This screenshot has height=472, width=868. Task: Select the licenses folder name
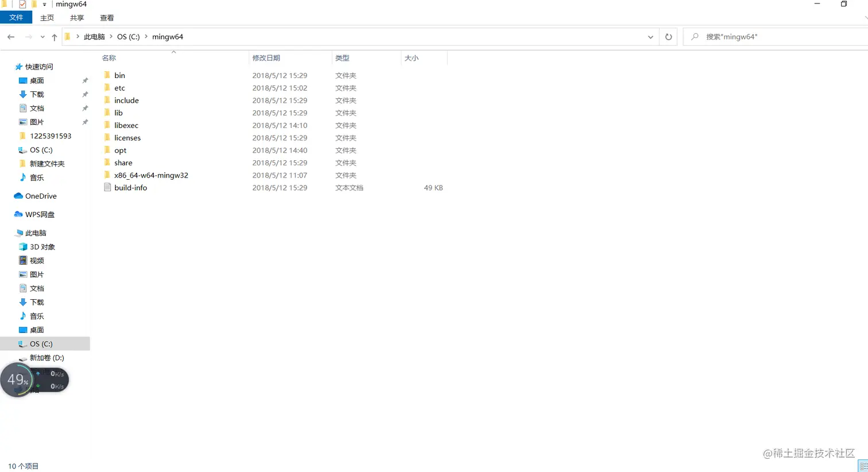tap(127, 138)
